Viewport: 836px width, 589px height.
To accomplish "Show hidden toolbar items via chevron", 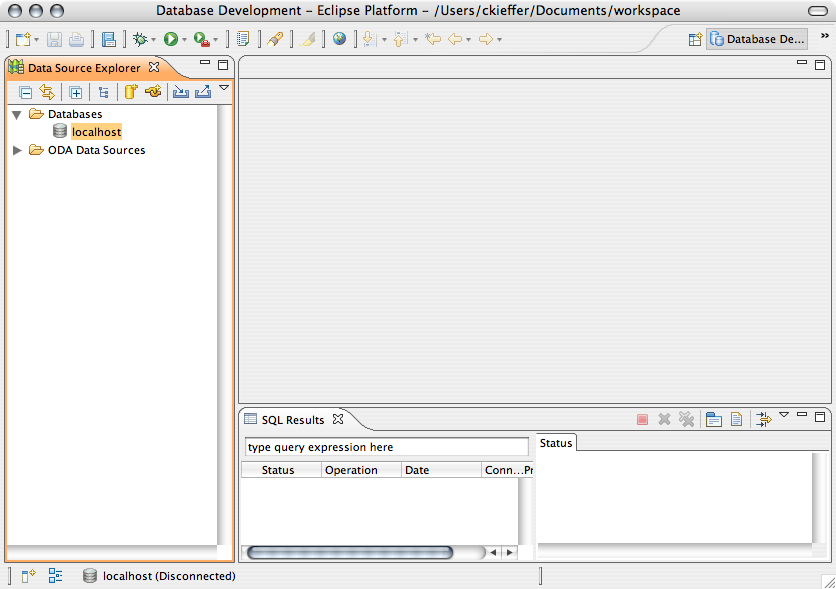I will tap(824, 36).
